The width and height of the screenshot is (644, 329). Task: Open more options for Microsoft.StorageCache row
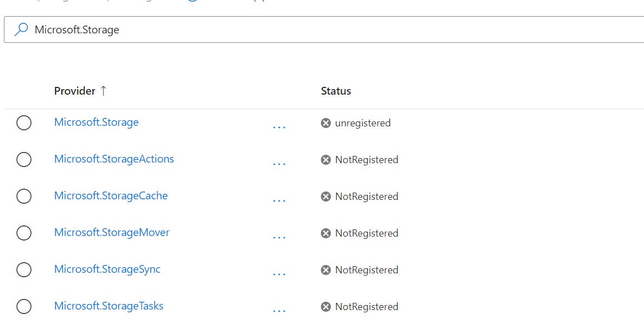[x=279, y=201]
